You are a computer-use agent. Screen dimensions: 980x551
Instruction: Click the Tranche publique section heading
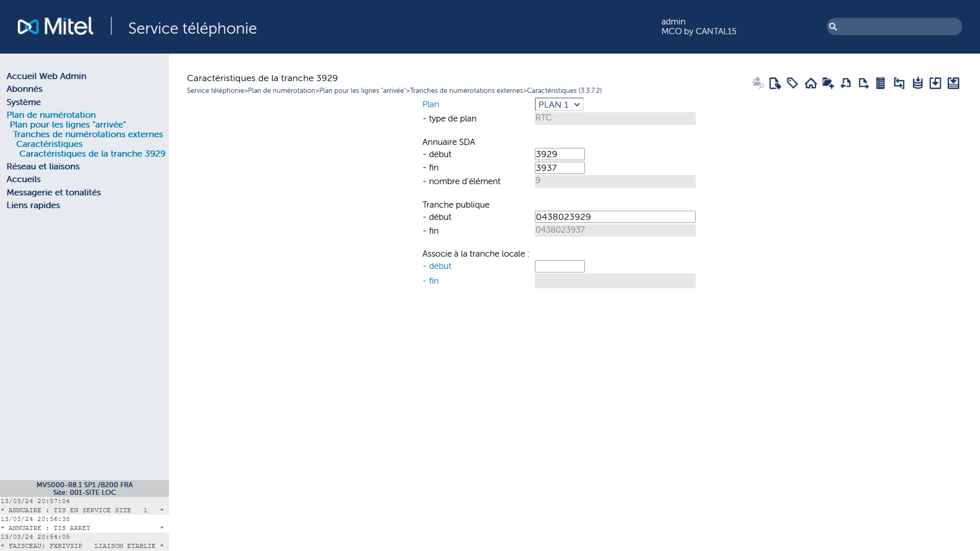point(456,205)
